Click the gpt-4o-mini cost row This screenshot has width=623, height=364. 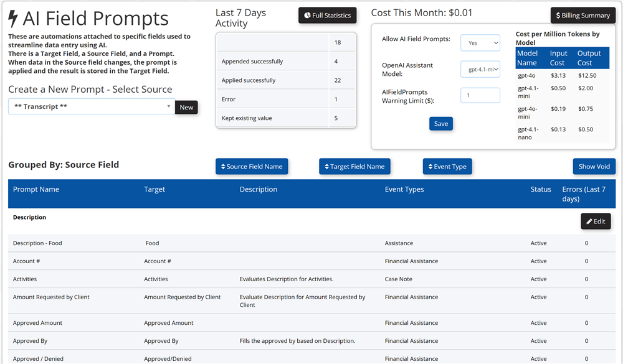[x=562, y=113]
